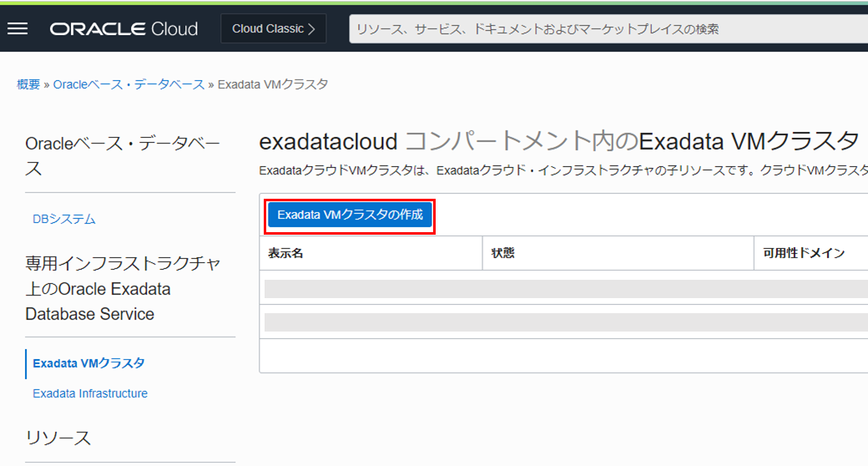The height and width of the screenshot is (466, 868).
Task: Sort by the 状態 column header
Action: pyautogui.click(x=503, y=253)
